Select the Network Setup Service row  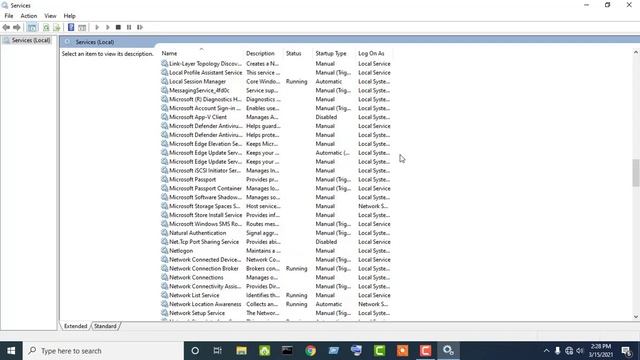pos(276,313)
